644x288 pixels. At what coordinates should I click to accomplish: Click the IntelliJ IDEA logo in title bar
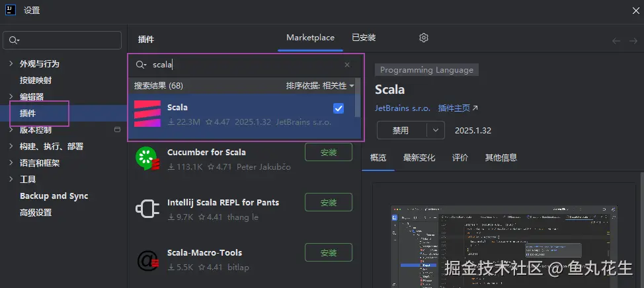click(x=11, y=10)
